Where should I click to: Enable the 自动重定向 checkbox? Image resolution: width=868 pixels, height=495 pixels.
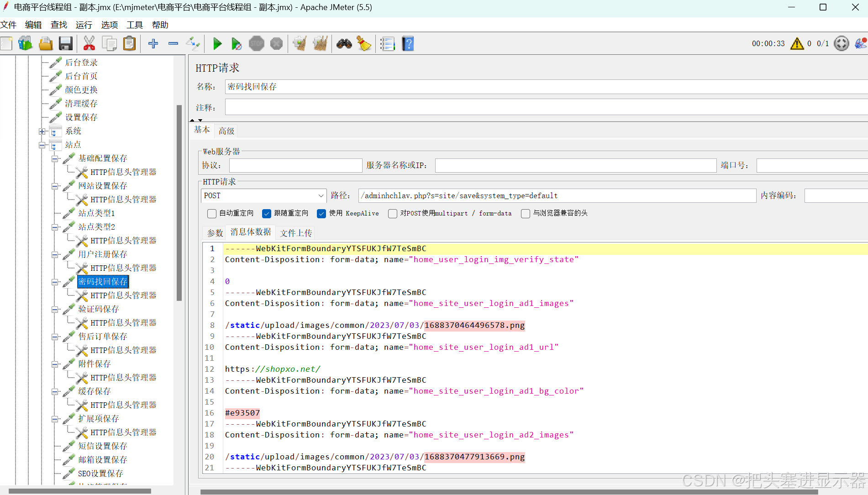[211, 214]
